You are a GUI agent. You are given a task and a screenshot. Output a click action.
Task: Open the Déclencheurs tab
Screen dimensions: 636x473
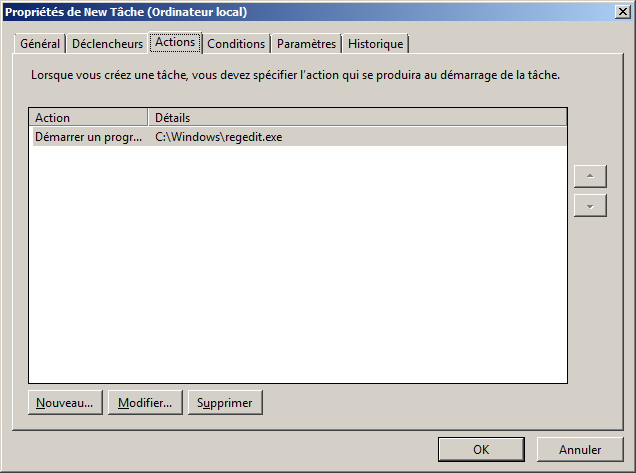(x=107, y=44)
